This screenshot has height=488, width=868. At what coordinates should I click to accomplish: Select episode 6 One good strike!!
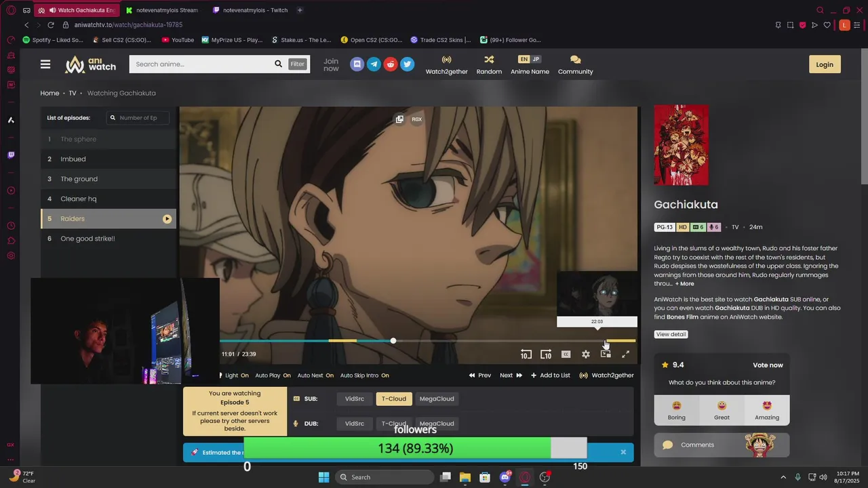pos(108,239)
